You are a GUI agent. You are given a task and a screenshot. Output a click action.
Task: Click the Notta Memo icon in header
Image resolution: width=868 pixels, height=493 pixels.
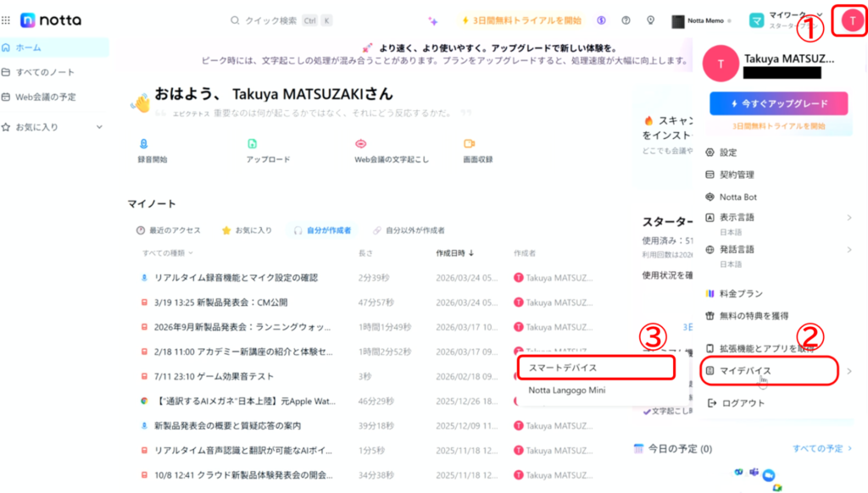[x=678, y=21]
